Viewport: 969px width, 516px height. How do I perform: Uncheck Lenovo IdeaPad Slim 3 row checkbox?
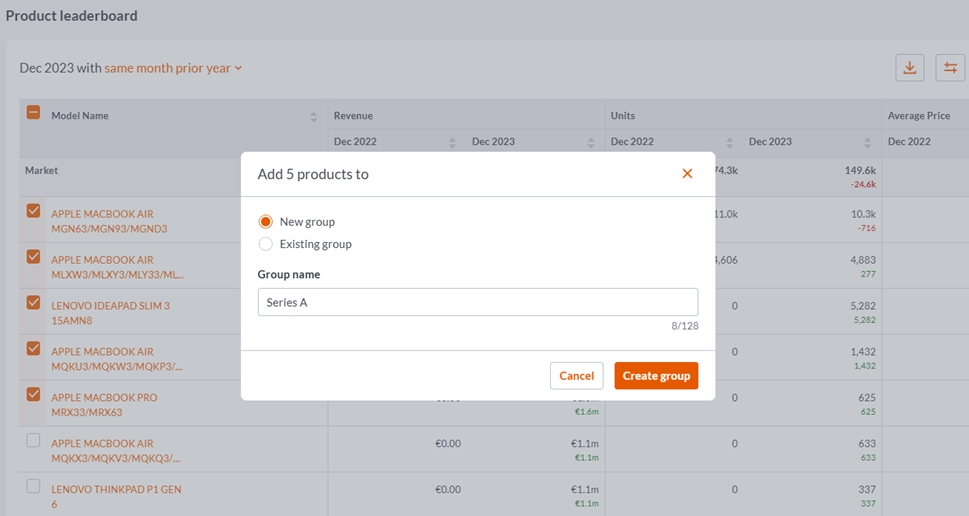coord(33,302)
